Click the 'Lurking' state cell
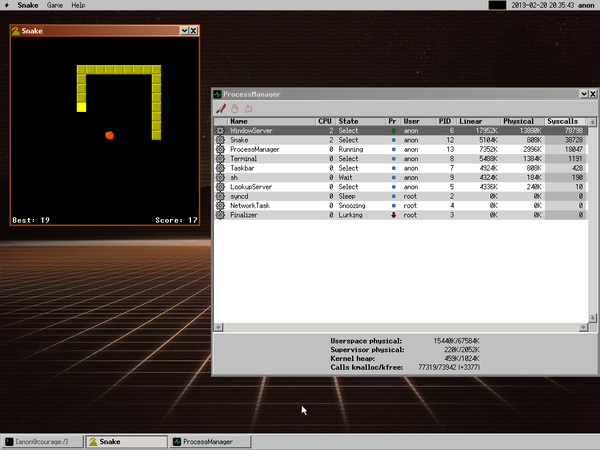This screenshot has width=600, height=450. [x=350, y=215]
